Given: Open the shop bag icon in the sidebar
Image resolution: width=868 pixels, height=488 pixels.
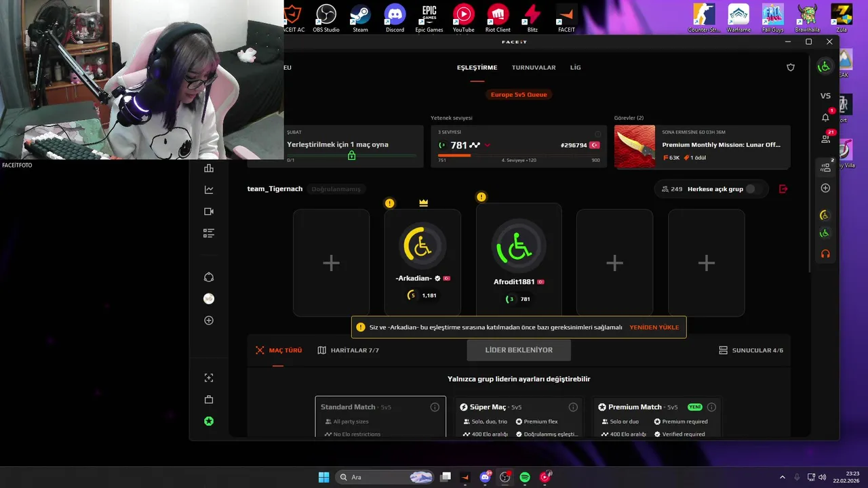Looking at the screenshot, I should click(x=209, y=399).
